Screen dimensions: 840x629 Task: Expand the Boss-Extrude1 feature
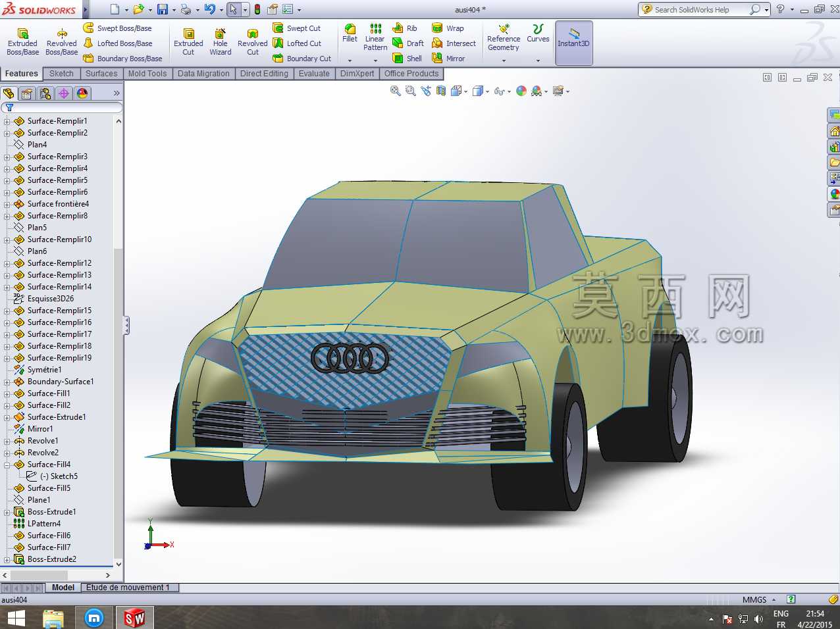click(7, 512)
